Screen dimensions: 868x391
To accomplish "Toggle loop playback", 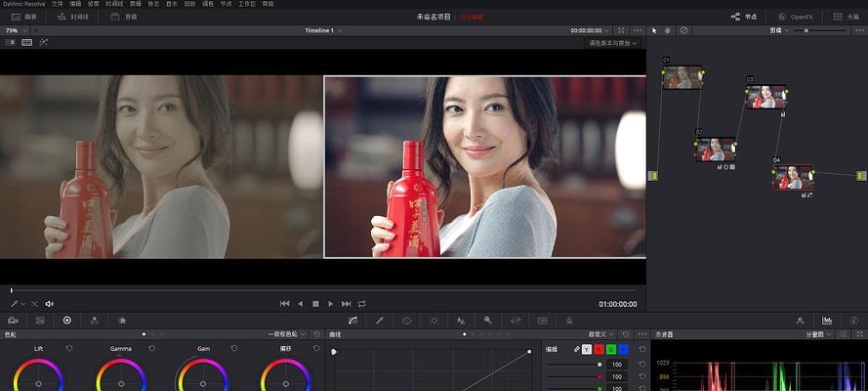I will pos(361,303).
